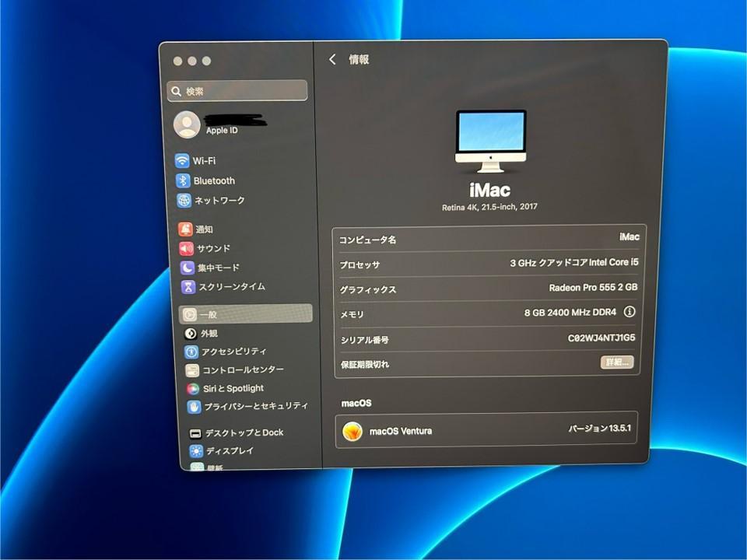
Task: Click Retina 4K, 21.5-inch, 2017 subtitle
Action: [x=489, y=207]
